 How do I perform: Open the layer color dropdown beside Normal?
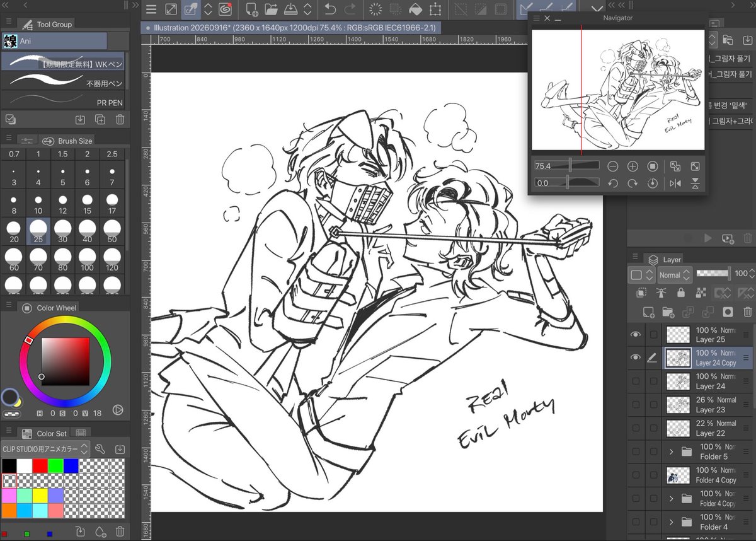[x=642, y=275]
